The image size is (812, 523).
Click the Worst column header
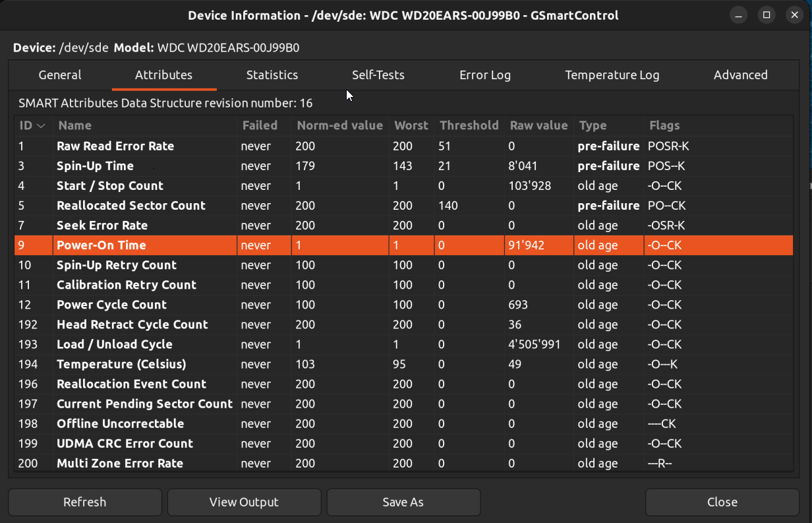point(411,125)
